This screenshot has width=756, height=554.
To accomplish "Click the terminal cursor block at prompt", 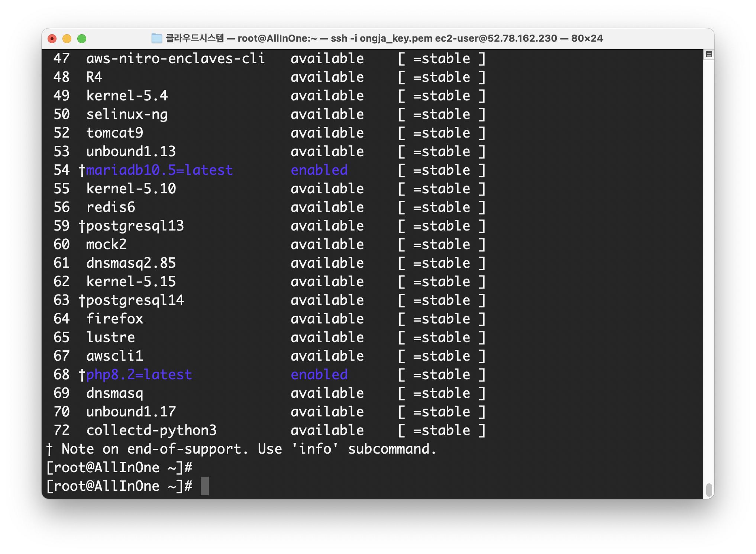I will [204, 486].
